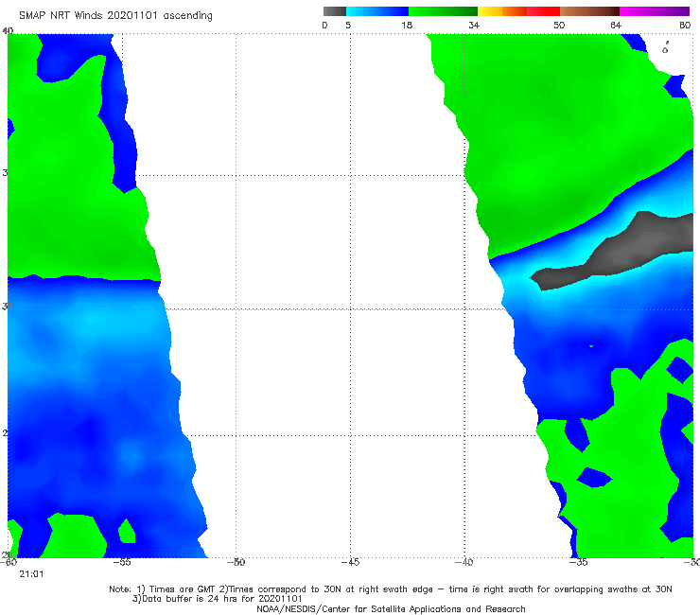Click the small island outline near the top right
This screenshot has height=615, width=700.
pyautogui.click(x=666, y=47)
